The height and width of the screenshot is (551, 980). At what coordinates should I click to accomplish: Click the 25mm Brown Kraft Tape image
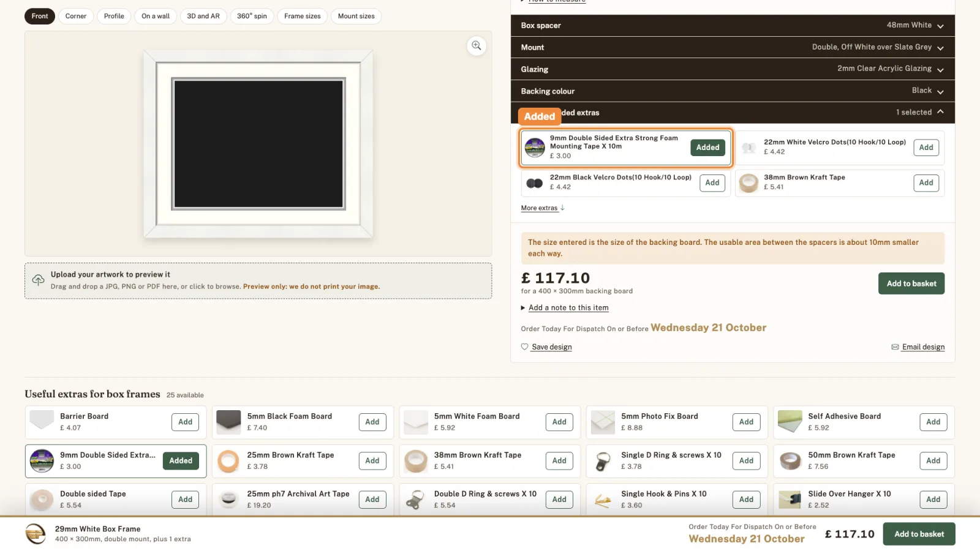(x=228, y=461)
